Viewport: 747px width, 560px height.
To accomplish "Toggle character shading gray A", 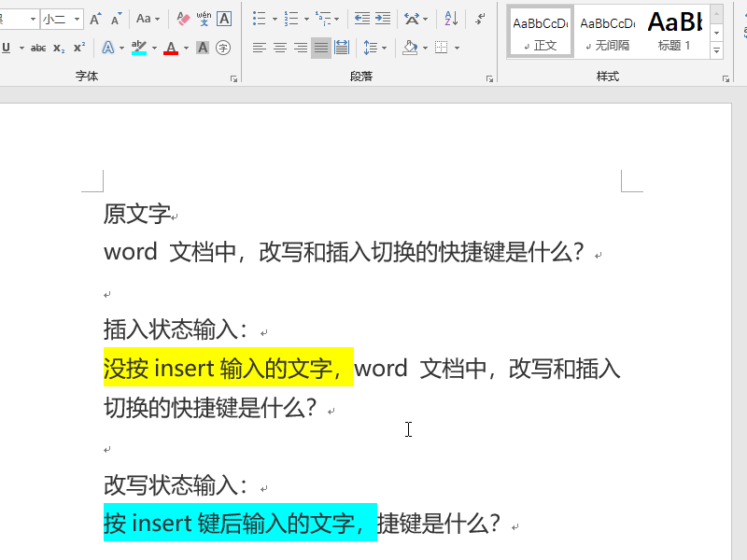I will pos(203,48).
